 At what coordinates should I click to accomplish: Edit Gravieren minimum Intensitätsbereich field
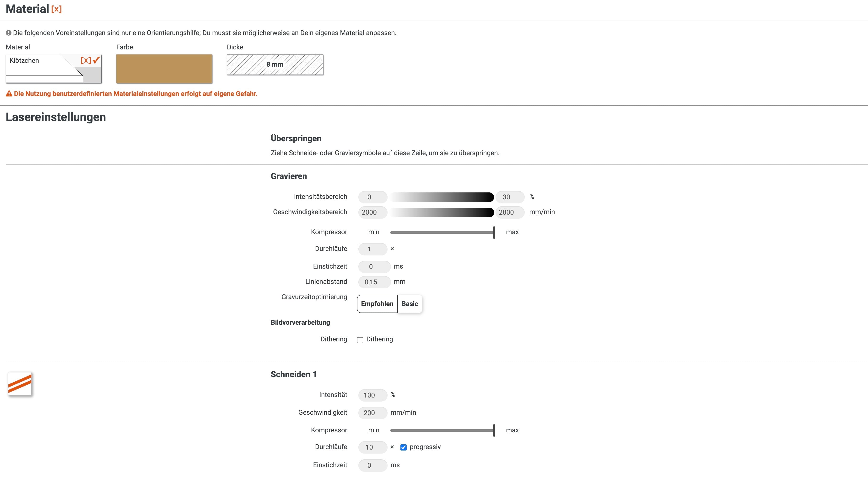(x=373, y=197)
